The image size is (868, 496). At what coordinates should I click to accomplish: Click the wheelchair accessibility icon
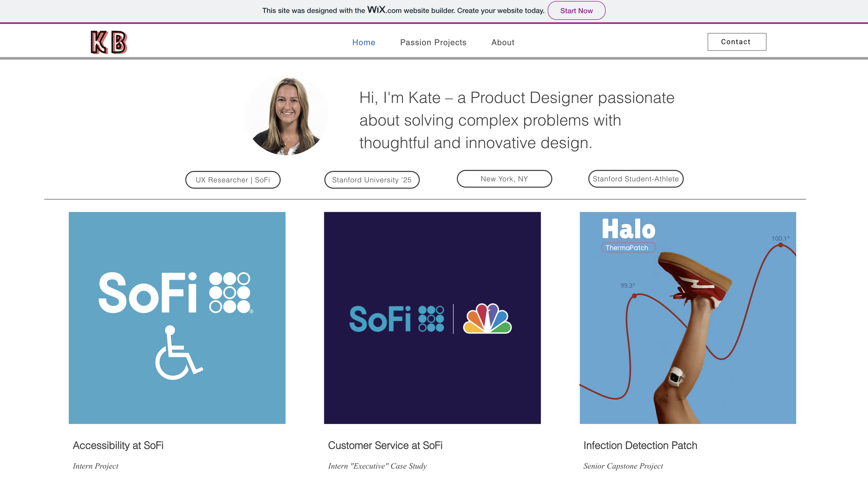tap(178, 352)
